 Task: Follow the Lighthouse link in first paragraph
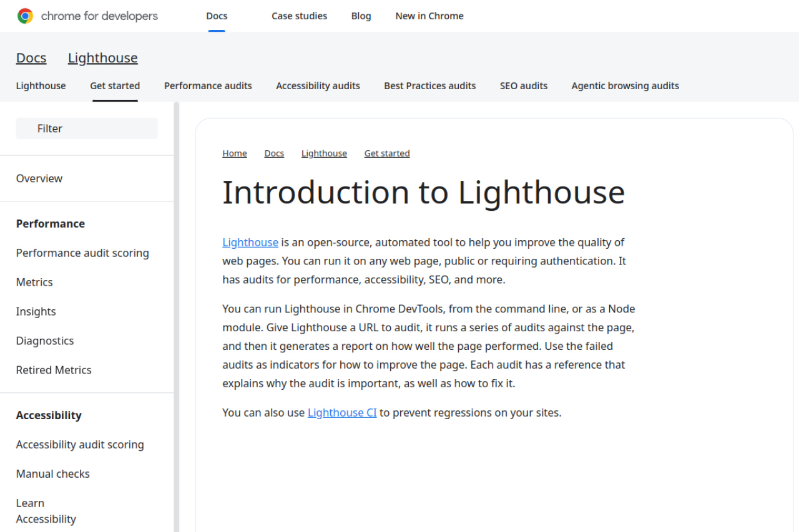(x=250, y=243)
